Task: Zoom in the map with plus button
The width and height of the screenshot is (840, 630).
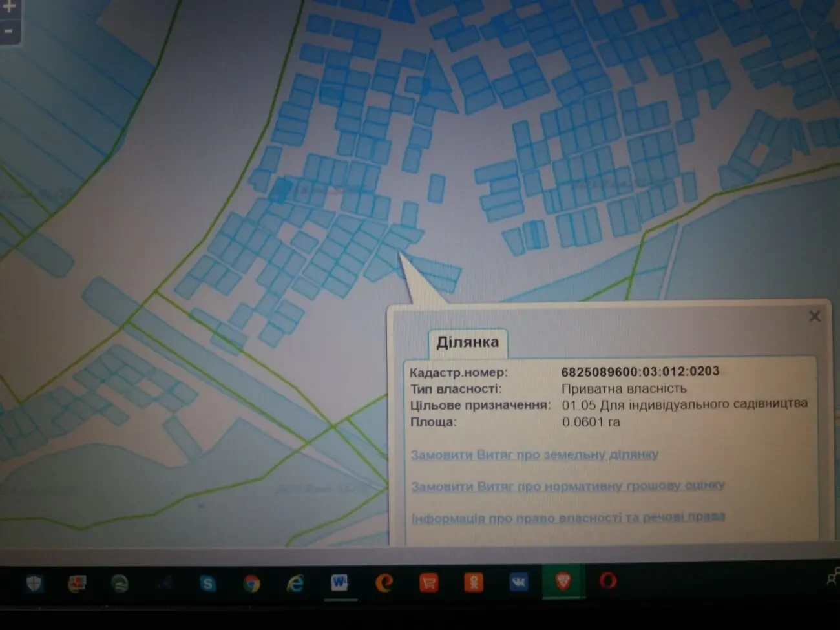Action: (x=9, y=8)
